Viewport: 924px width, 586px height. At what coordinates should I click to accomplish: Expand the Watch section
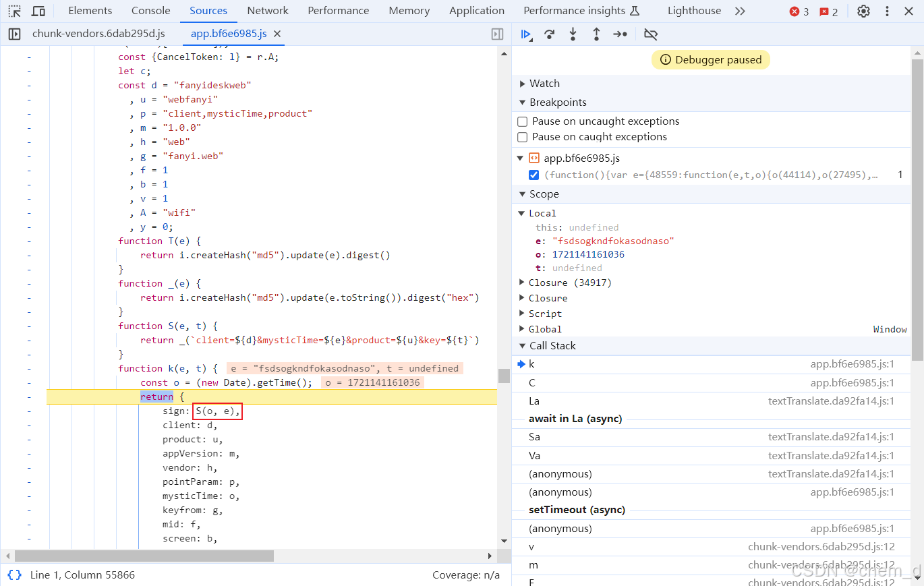[544, 84]
